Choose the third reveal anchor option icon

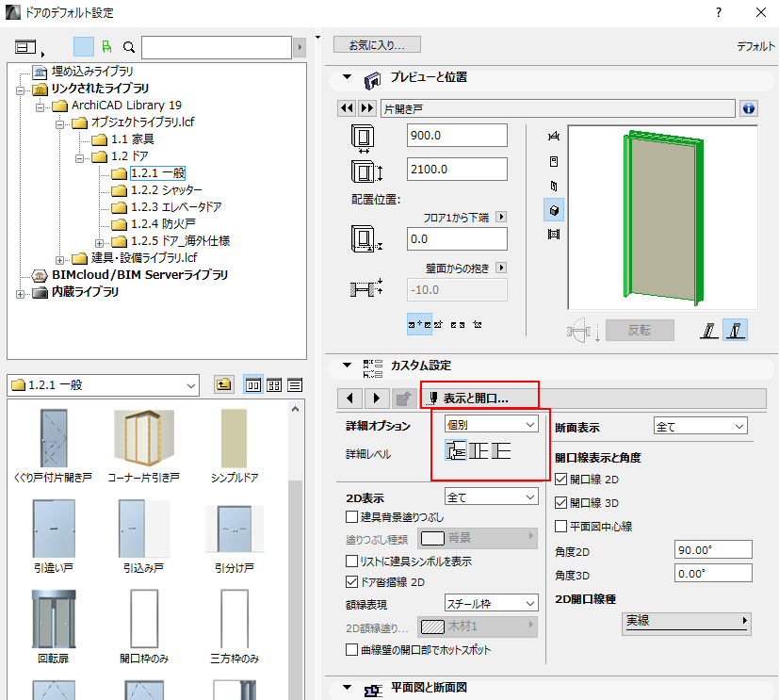coord(458,324)
